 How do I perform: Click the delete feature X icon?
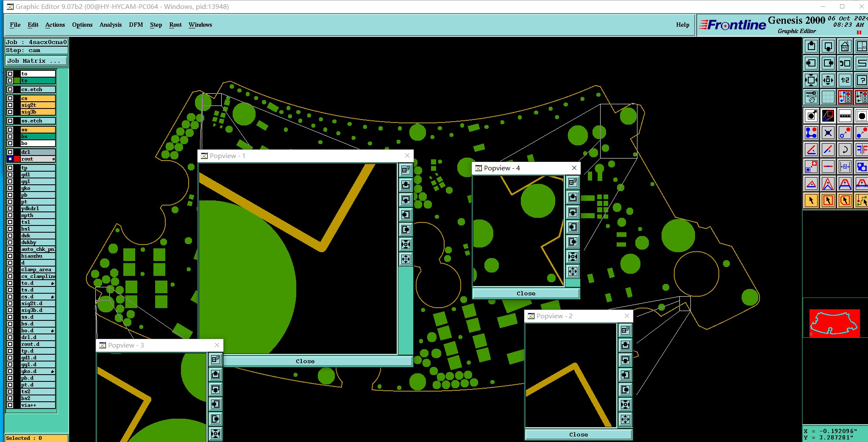828,133
